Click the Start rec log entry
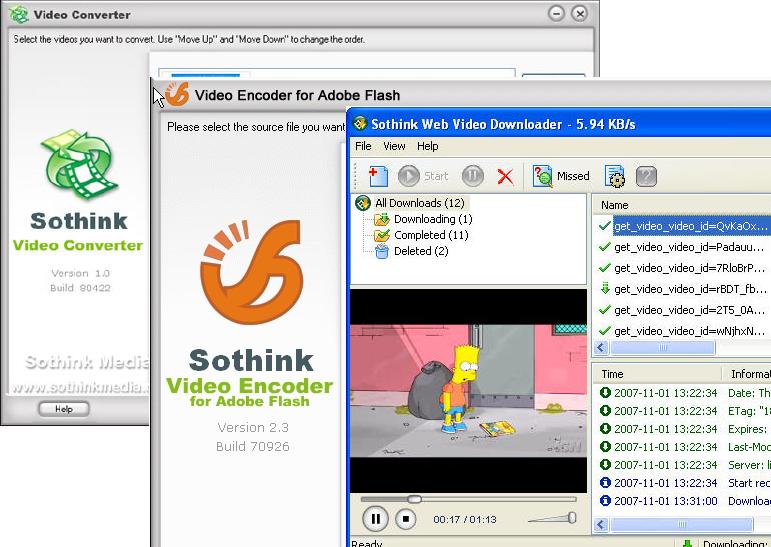 (x=684, y=483)
